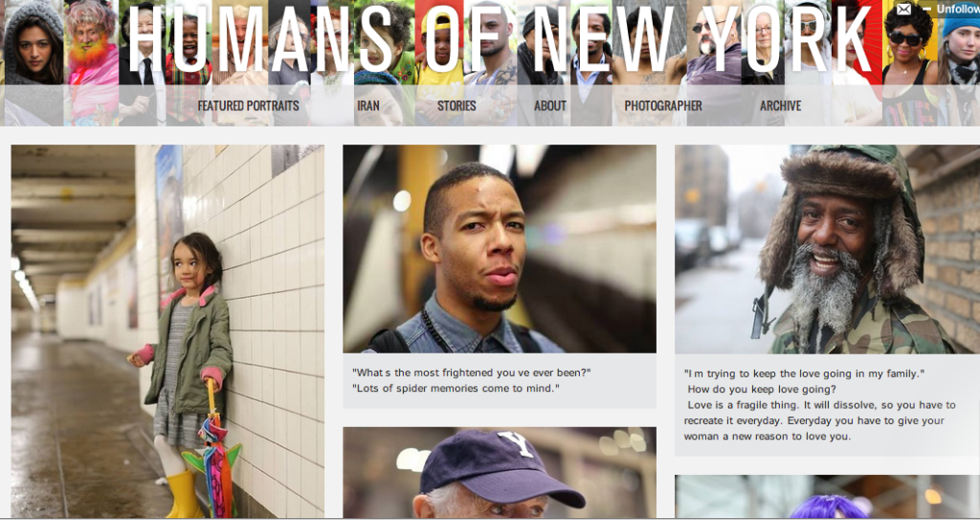980x520 pixels.
Task: Go to the Iran section
Action: pos(368,105)
